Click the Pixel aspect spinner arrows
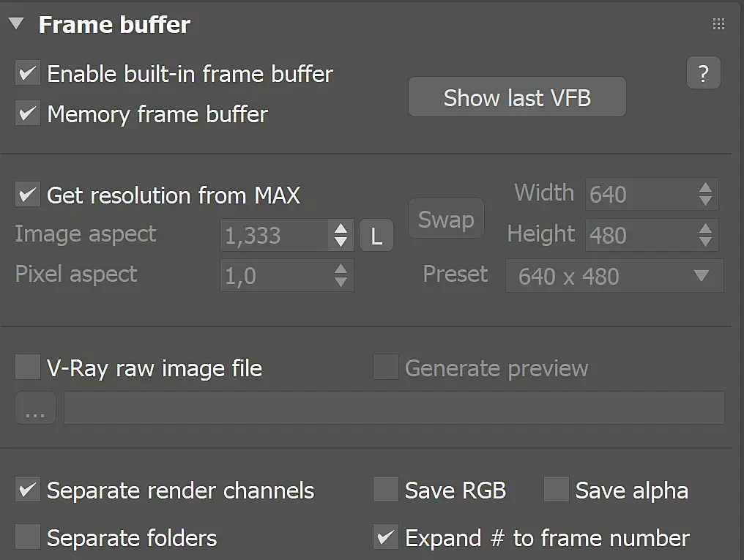Image resolution: width=744 pixels, height=560 pixels. [x=341, y=275]
